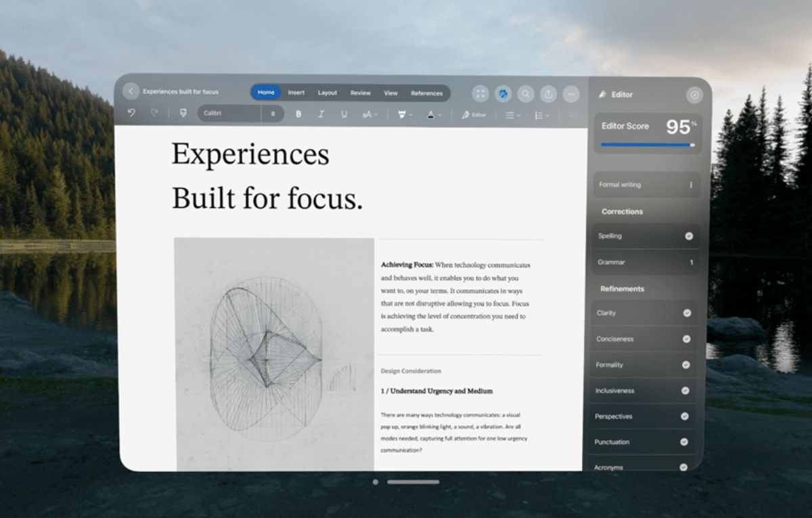Toggle Bold formatting
This screenshot has height=518, width=812.
pos(298,114)
